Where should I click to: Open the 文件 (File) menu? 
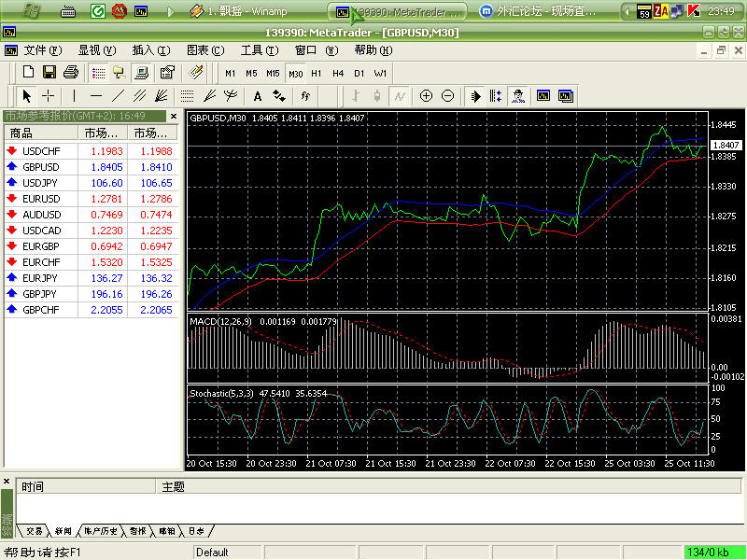pos(42,50)
